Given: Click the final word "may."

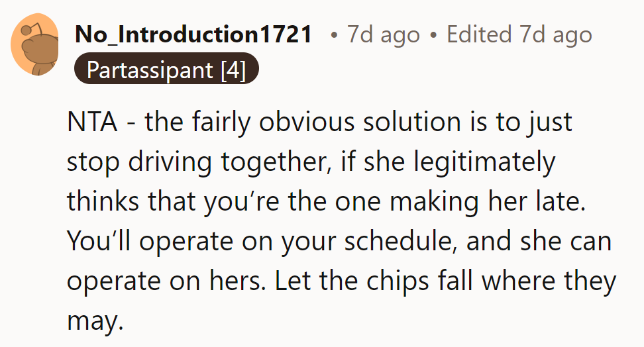Looking at the screenshot, I should [95, 322].
